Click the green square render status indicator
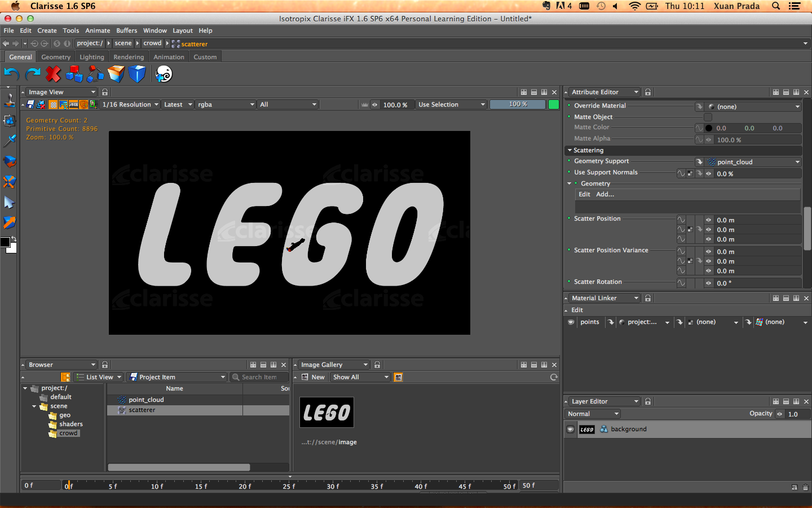Screen dimensions: 812x508 pos(554,104)
